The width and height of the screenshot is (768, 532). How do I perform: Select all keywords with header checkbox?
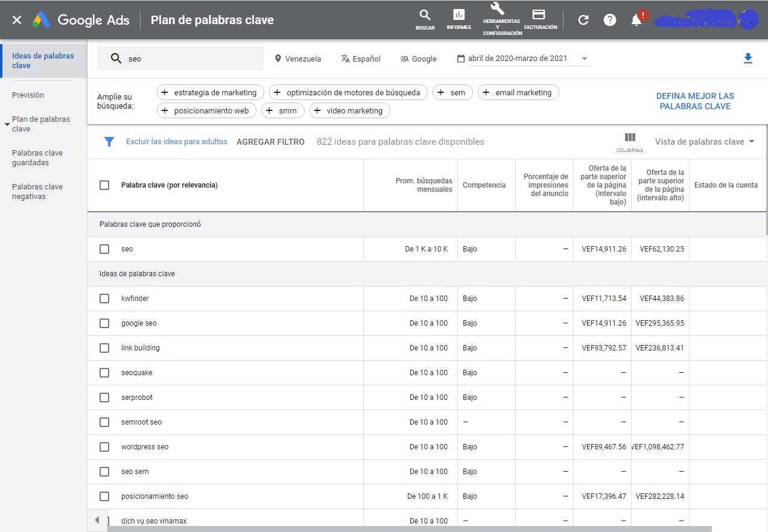(104, 185)
